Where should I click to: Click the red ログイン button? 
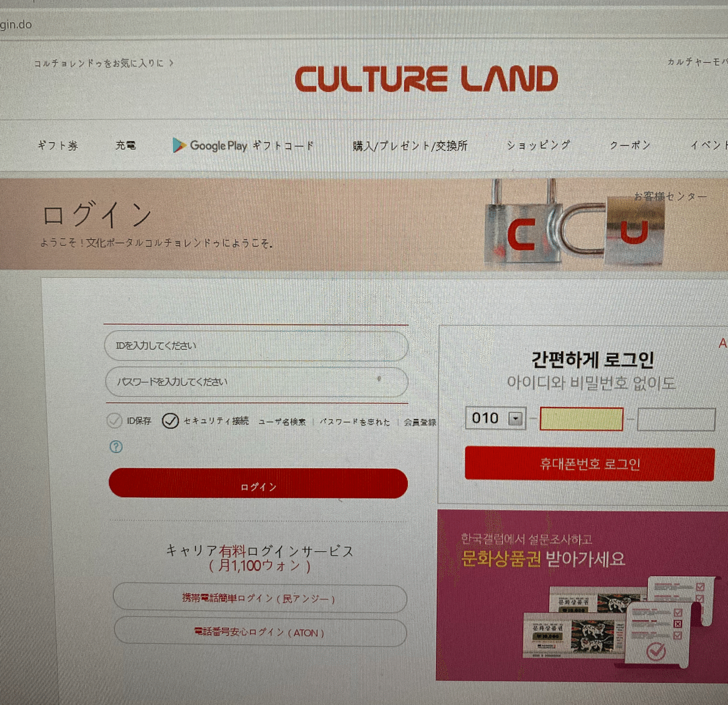tap(258, 484)
